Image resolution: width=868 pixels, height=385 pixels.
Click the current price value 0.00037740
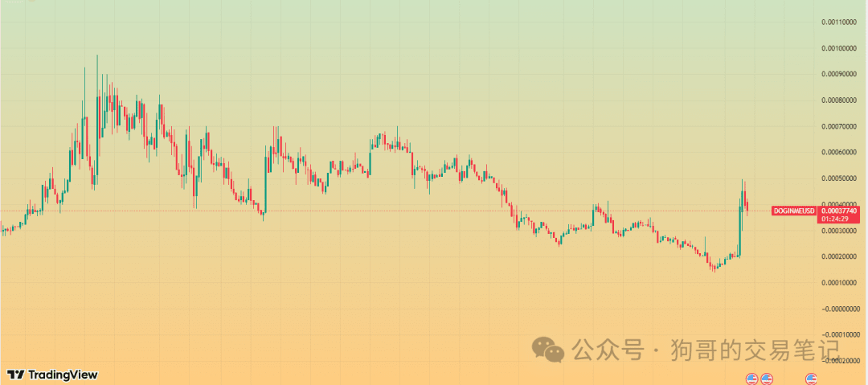(x=839, y=211)
